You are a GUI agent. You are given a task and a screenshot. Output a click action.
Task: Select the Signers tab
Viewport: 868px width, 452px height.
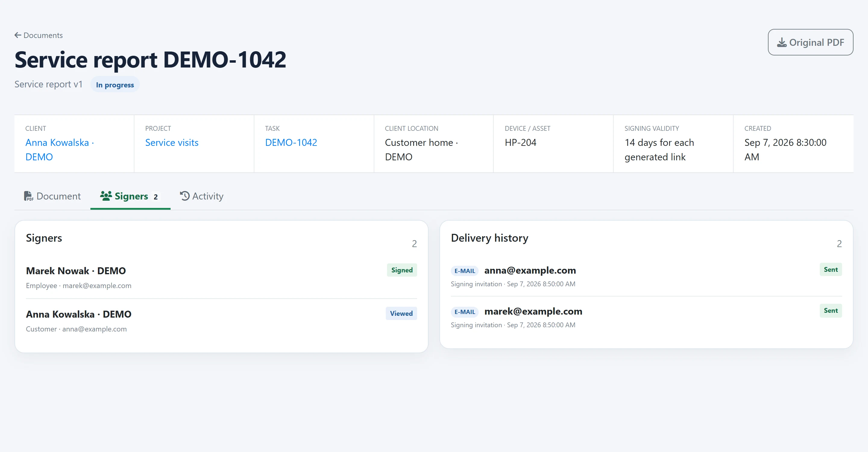point(131,196)
